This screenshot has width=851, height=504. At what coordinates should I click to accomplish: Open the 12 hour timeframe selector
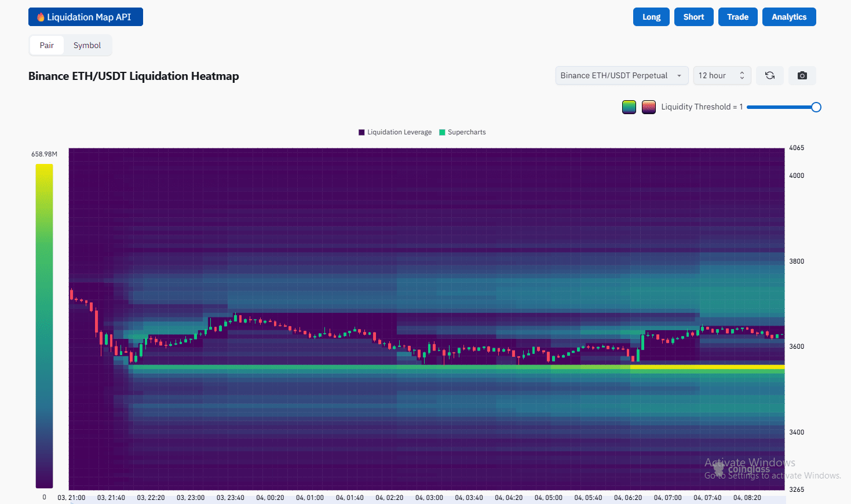coord(721,75)
